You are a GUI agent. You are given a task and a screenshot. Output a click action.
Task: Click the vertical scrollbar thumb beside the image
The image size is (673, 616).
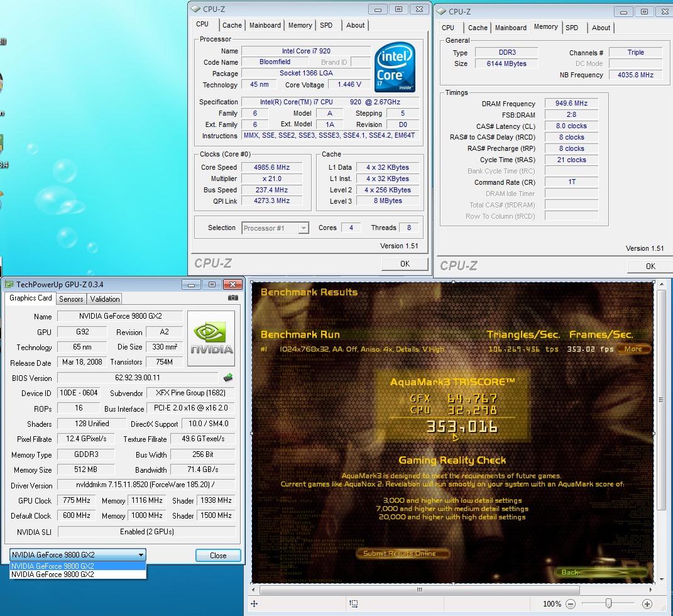[x=661, y=400]
